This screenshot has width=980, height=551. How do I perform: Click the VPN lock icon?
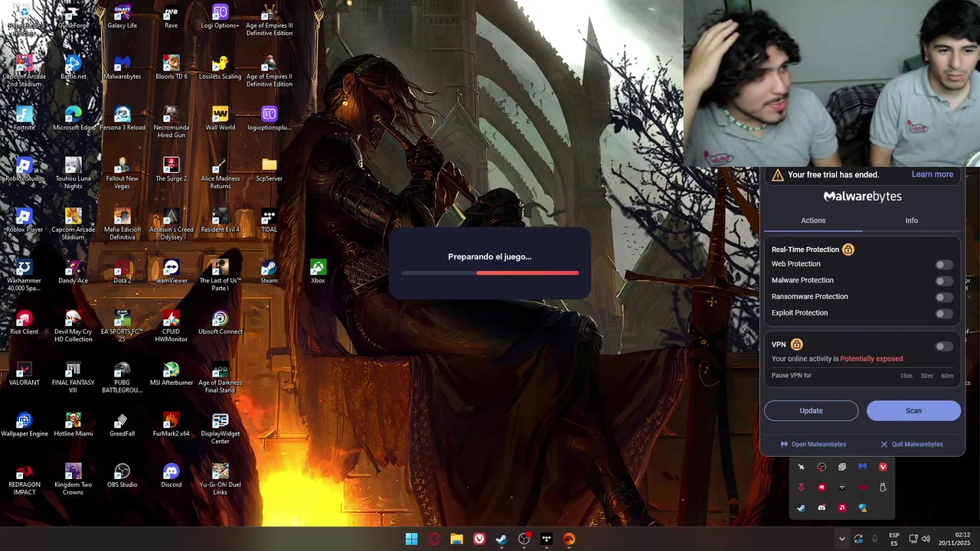tap(796, 344)
